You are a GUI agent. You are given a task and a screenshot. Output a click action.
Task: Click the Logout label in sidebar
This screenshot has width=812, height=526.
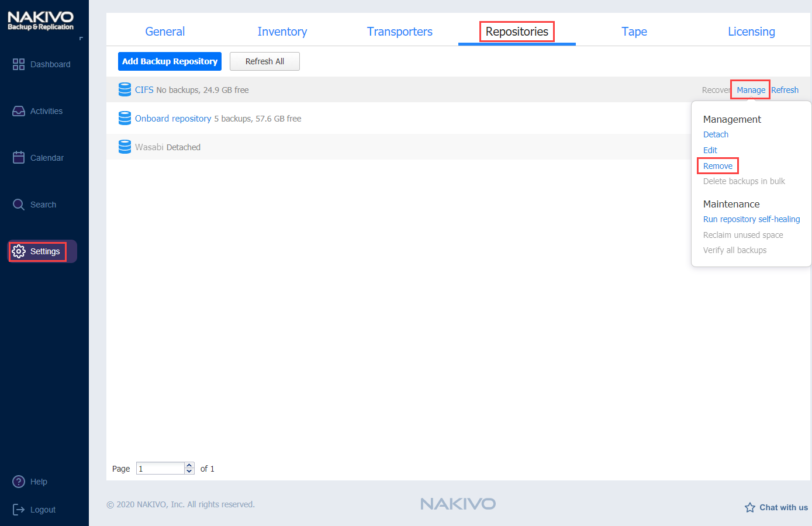point(43,510)
